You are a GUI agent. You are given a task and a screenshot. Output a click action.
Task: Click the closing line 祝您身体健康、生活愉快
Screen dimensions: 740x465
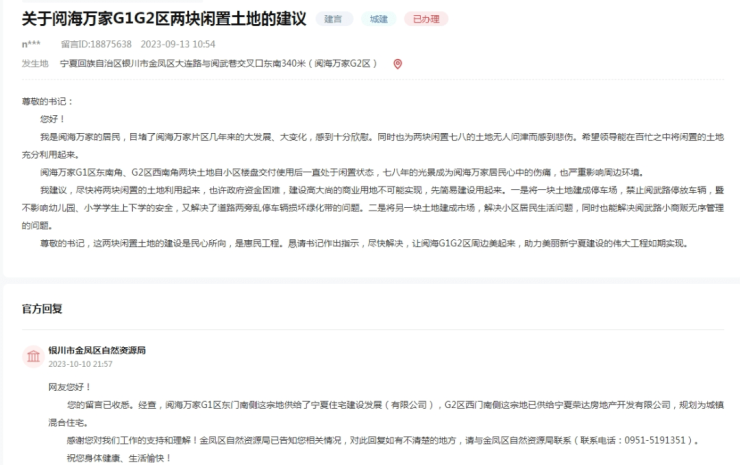click(x=110, y=457)
